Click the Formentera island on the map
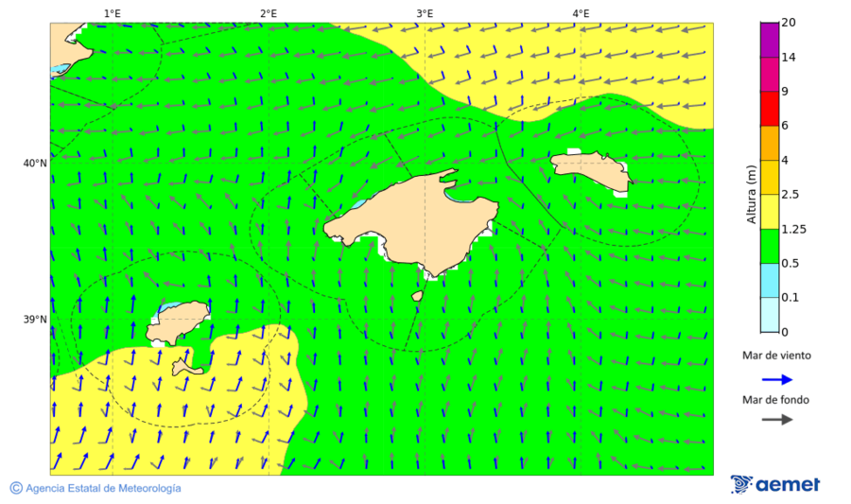The image size is (851, 504). (186, 367)
